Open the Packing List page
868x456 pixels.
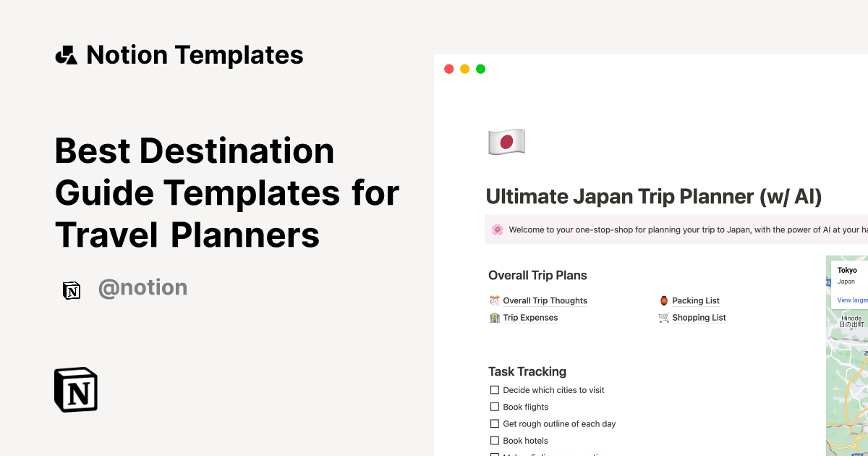[x=695, y=300]
